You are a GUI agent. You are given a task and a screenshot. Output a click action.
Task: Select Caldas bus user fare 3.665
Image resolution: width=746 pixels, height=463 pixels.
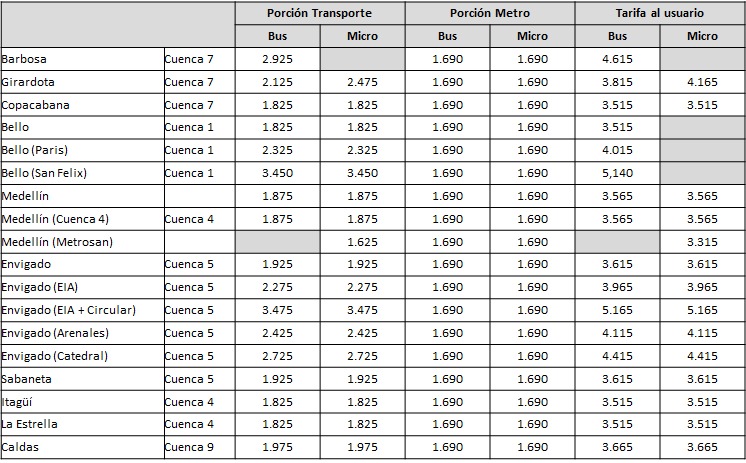click(x=618, y=447)
